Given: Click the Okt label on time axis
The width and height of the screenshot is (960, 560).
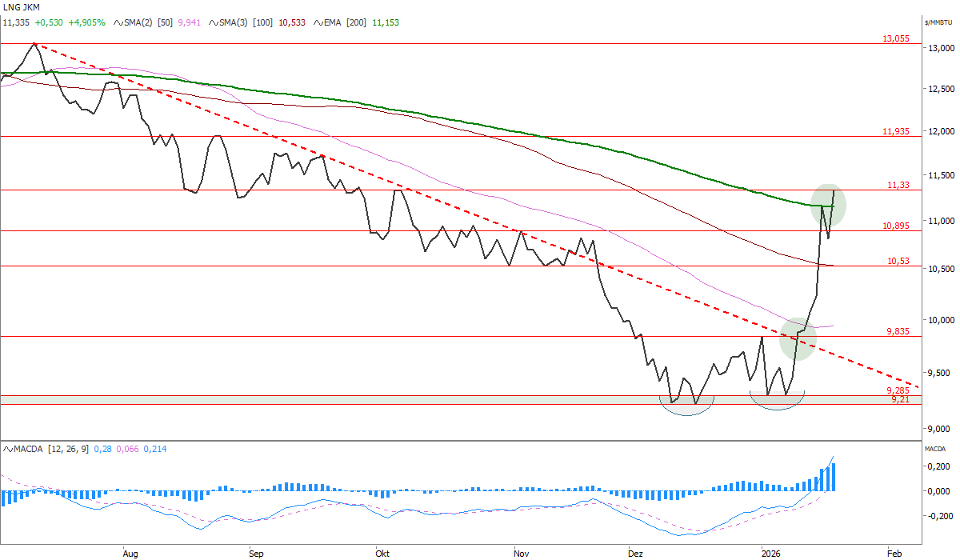Looking at the screenshot, I should tap(382, 553).
